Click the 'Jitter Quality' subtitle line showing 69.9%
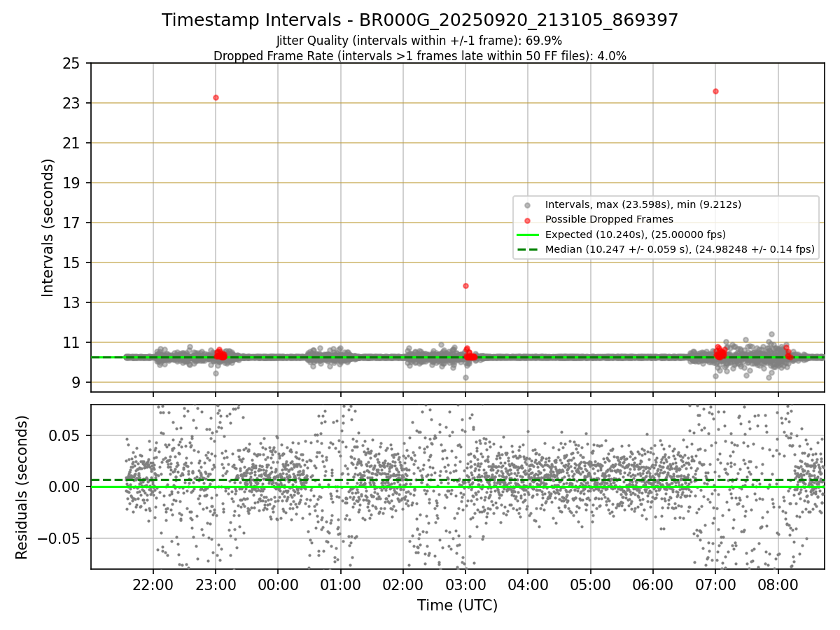 coord(419,41)
